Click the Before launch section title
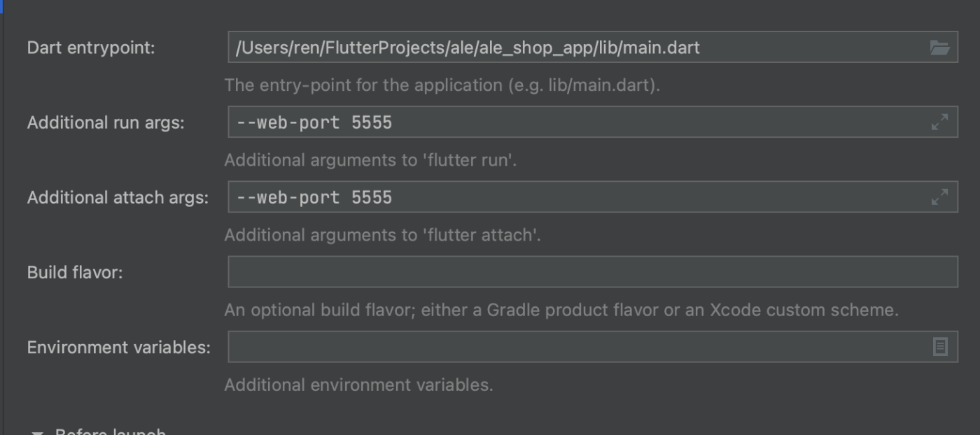980x435 pixels. [x=111, y=432]
